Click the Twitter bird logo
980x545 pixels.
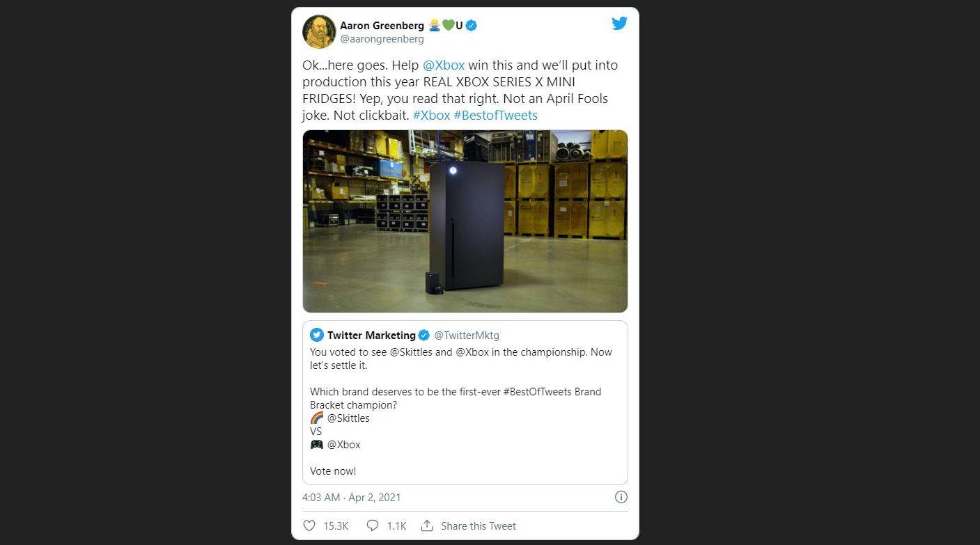coord(619,23)
